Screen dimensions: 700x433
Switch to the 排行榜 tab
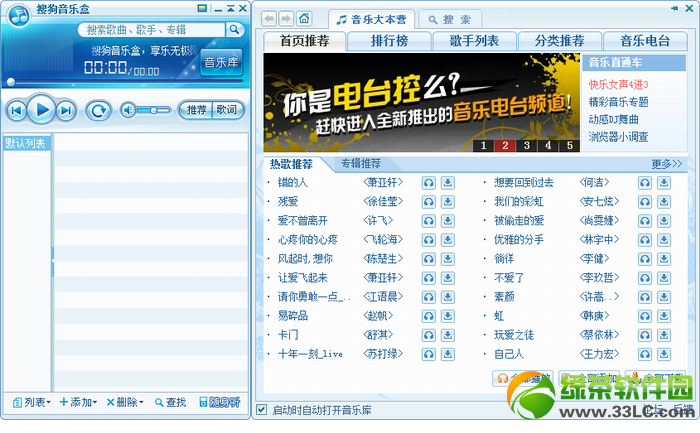pyautogui.click(x=389, y=41)
